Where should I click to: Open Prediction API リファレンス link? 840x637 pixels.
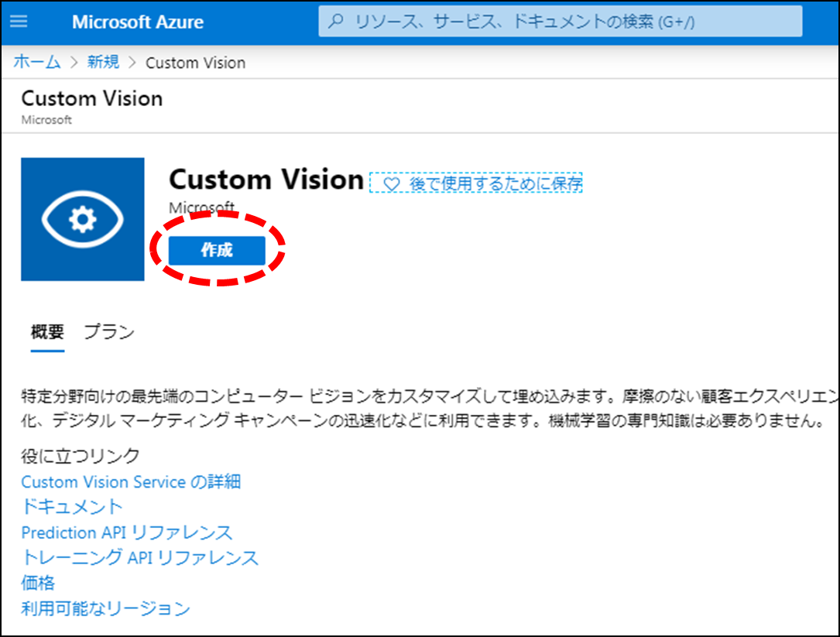[x=127, y=533]
